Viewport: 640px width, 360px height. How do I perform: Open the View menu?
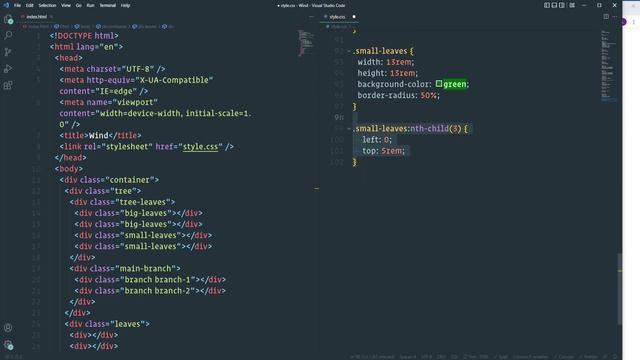click(x=66, y=5)
